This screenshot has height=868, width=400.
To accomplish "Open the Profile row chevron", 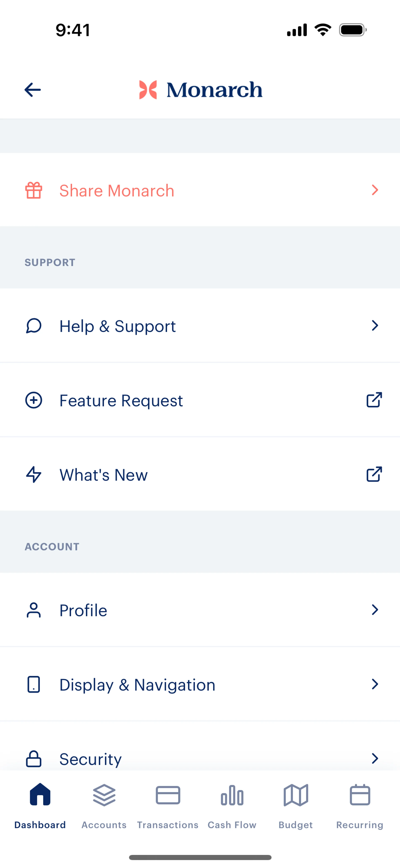I will click(x=375, y=610).
